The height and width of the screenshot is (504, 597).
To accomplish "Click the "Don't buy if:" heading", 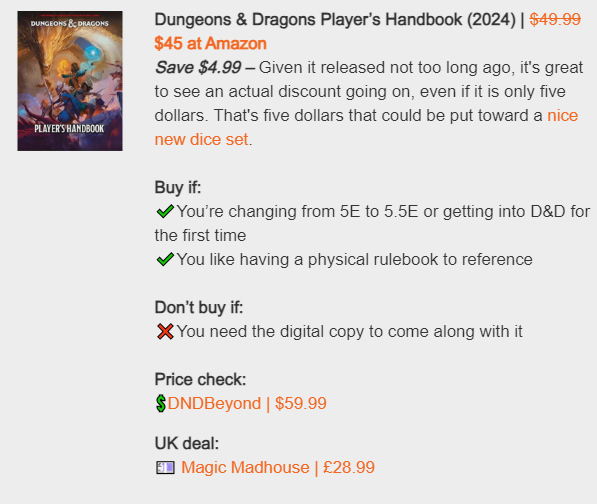I will tap(199, 307).
